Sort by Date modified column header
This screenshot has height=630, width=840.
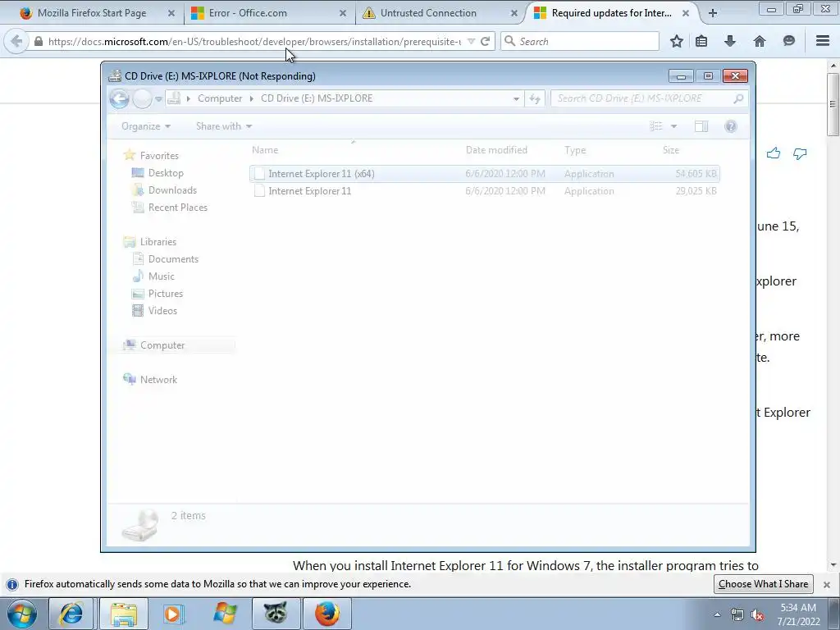[496, 150]
